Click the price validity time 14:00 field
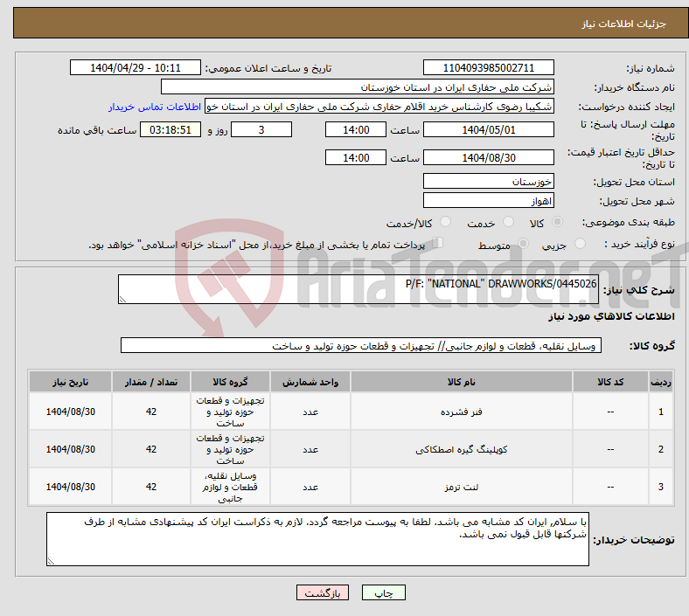 pyautogui.click(x=356, y=157)
